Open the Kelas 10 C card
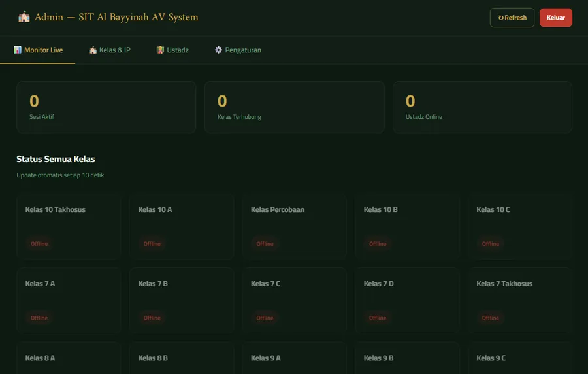 coord(520,226)
